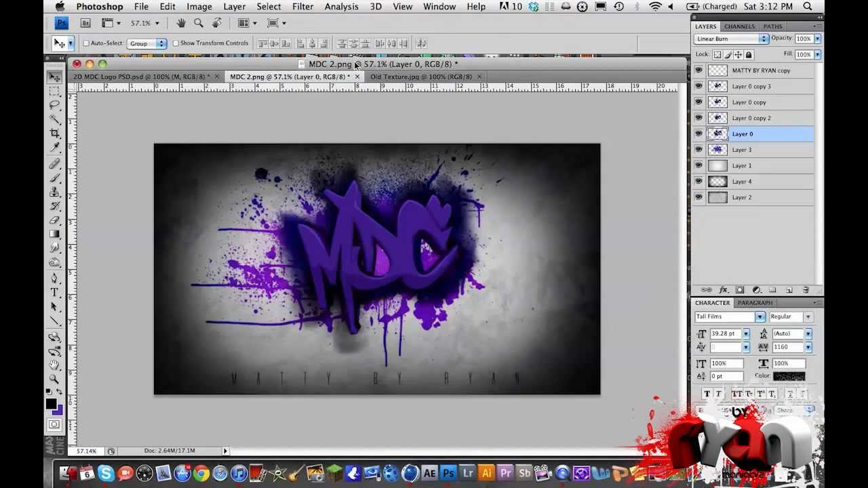Apply Faux Italic in Character panel
868x488 pixels.
pos(719,394)
